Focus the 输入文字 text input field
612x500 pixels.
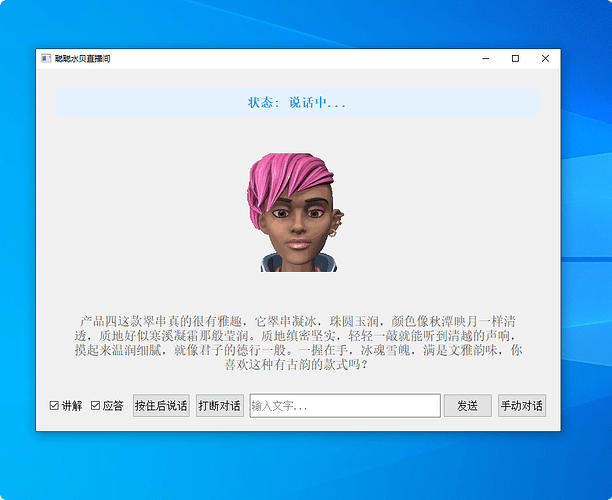(x=345, y=406)
